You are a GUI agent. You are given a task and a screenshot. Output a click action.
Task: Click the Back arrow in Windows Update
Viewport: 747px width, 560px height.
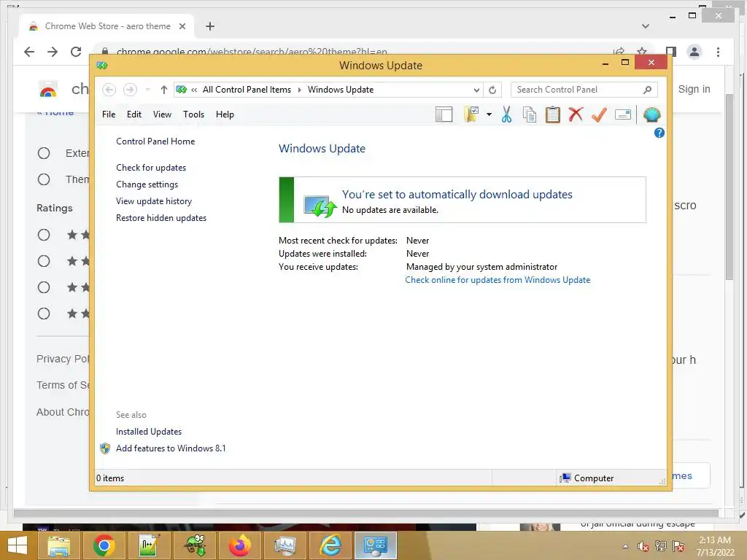click(x=109, y=90)
